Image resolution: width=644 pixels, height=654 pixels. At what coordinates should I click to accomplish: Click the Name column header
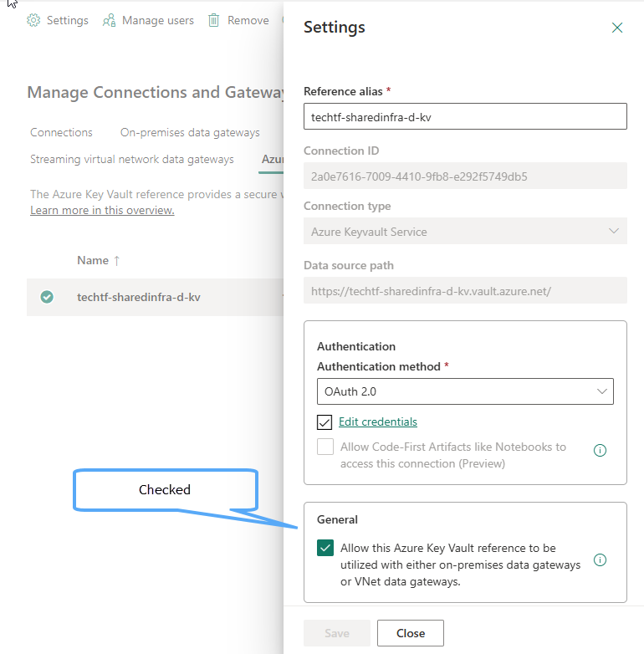tap(93, 260)
